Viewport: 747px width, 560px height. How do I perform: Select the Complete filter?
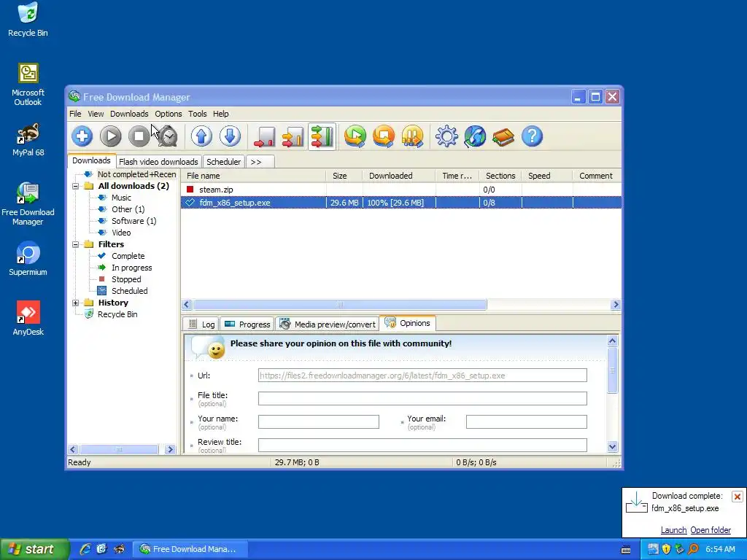point(128,256)
